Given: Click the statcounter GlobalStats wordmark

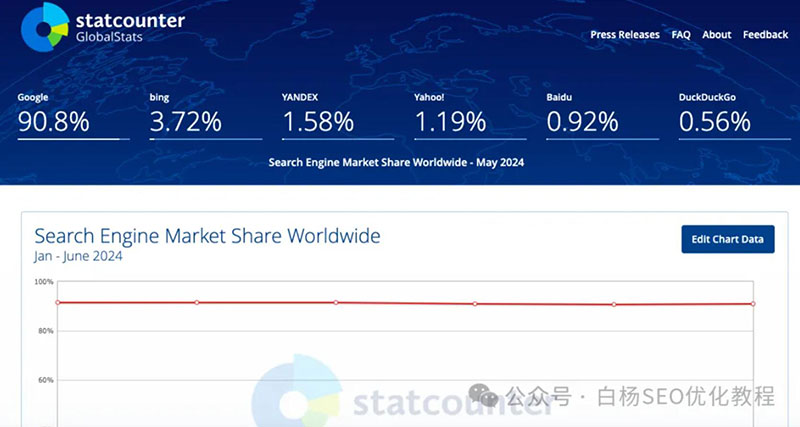Looking at the screenshot, I should point(130,28).
